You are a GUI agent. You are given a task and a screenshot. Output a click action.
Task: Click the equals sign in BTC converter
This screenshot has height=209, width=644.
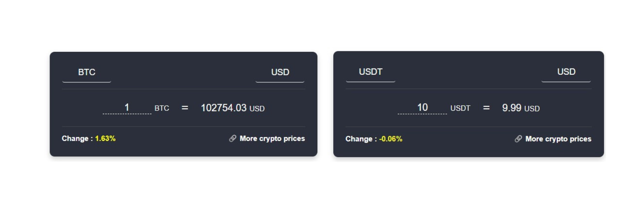coord(185,108)
